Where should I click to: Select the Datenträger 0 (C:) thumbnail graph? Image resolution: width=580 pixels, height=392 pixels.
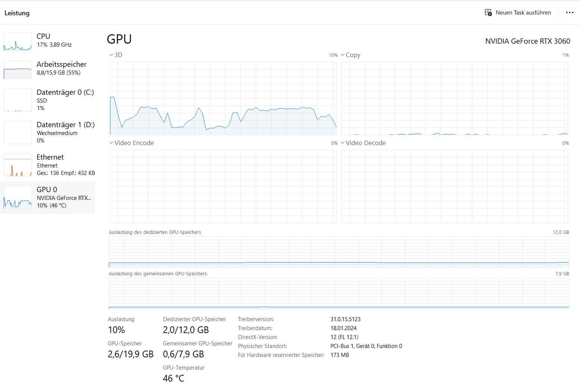[18, 100]
